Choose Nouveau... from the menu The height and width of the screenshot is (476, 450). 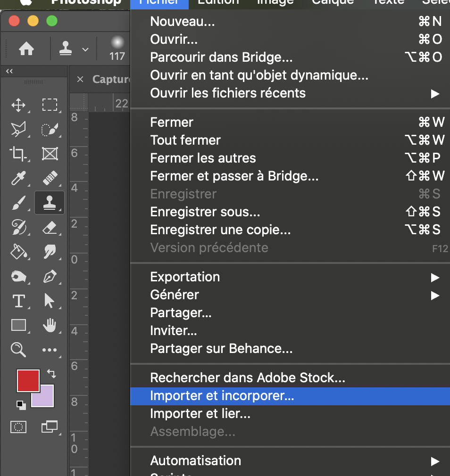click(x=290, y=22)
